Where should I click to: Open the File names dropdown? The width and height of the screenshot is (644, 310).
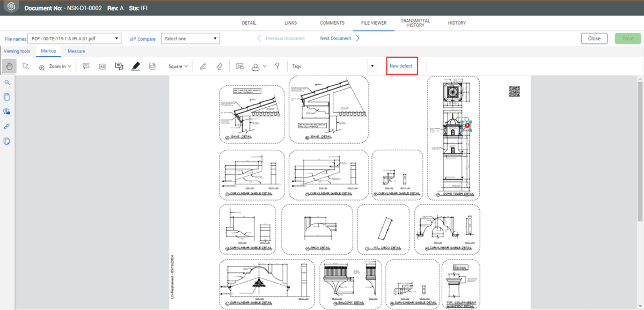coord(75,39)
